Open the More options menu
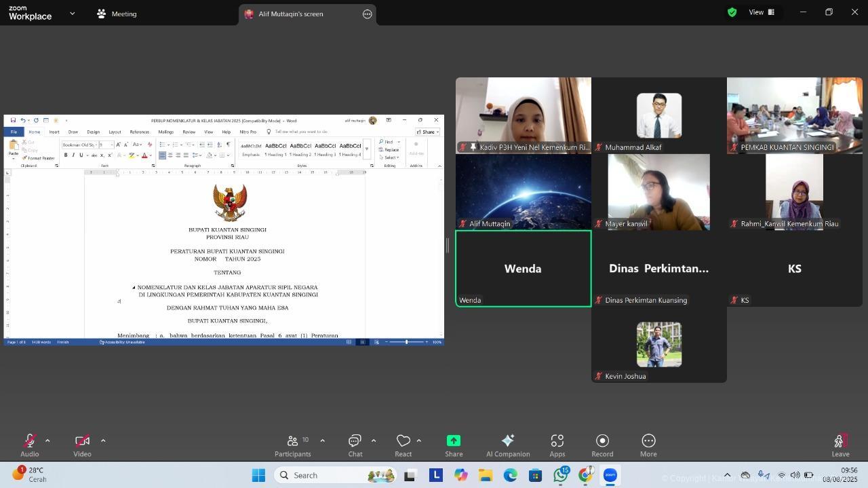868x488 pixels. click(x=648, y=445)
